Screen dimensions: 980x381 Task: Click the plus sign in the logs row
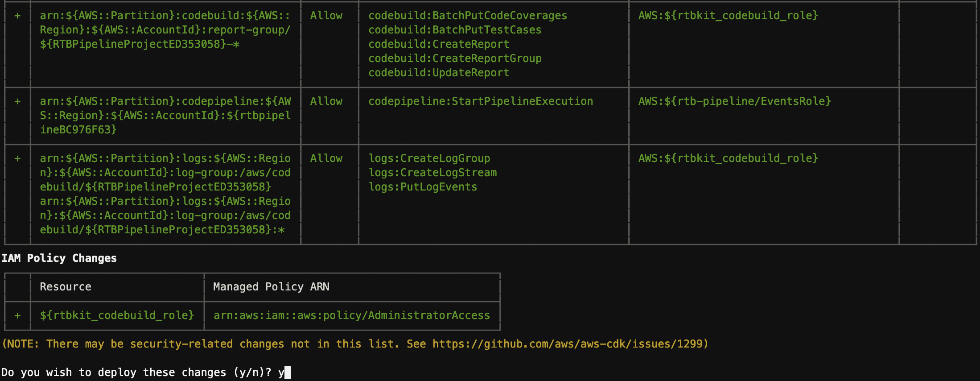click(x=17, y=158)
